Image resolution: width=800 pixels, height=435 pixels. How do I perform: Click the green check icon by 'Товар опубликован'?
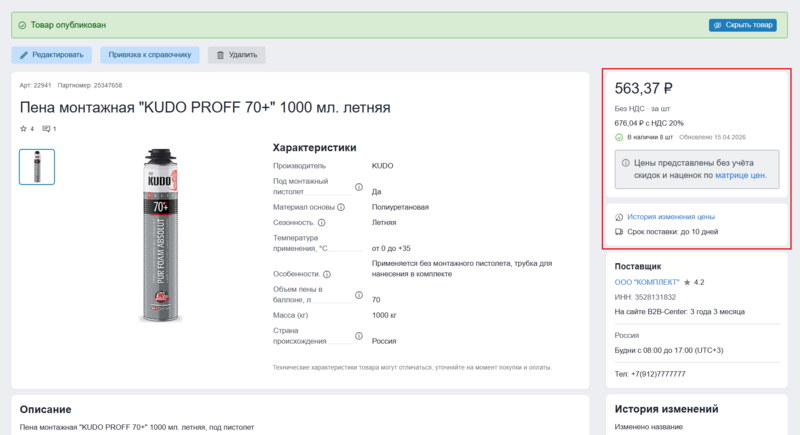click(22, 25)
